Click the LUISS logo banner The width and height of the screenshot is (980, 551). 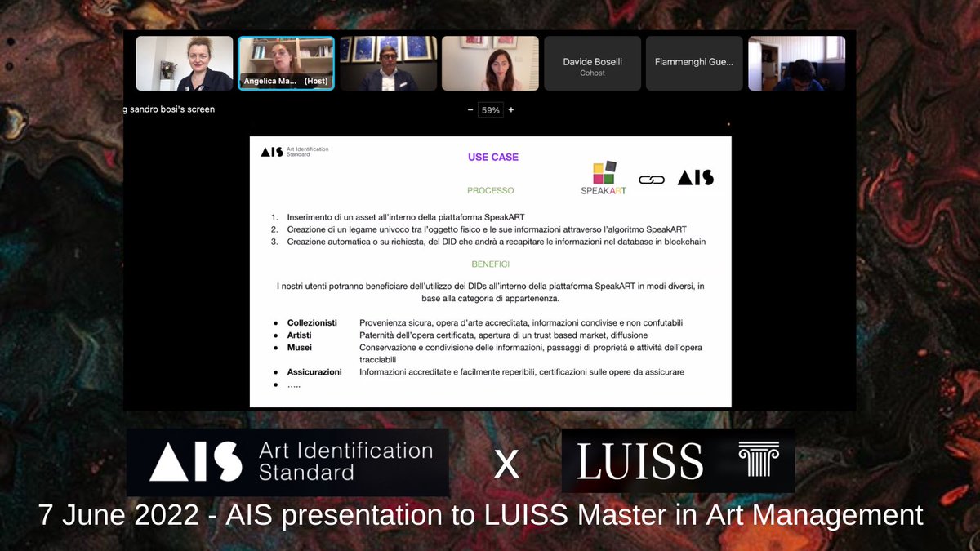pyautogui.click(x=678, y=460)
